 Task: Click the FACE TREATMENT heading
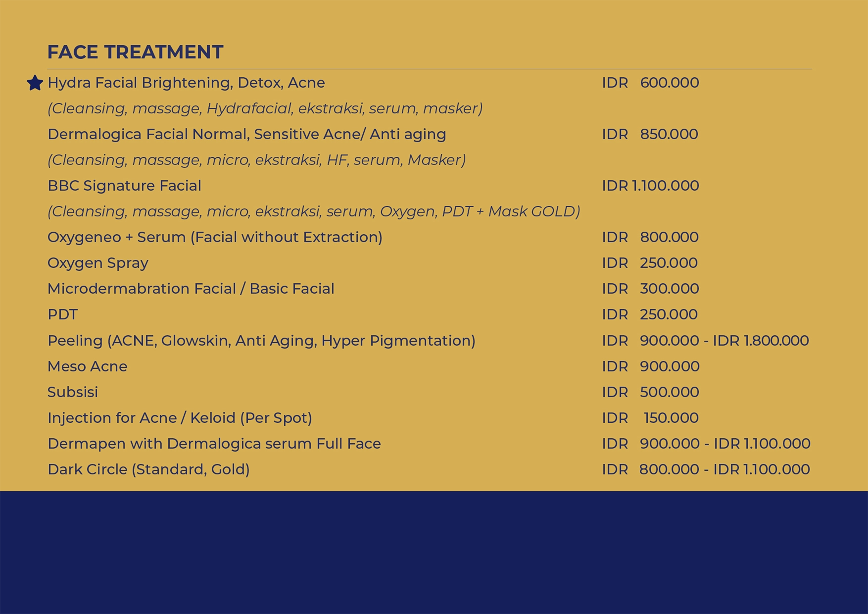[x=135, y=52]
